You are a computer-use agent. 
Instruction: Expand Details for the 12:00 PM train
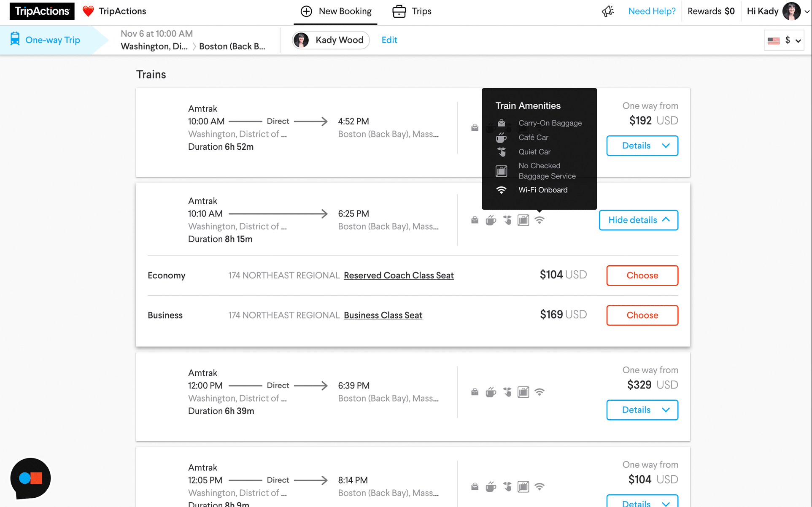coord(642,410)
